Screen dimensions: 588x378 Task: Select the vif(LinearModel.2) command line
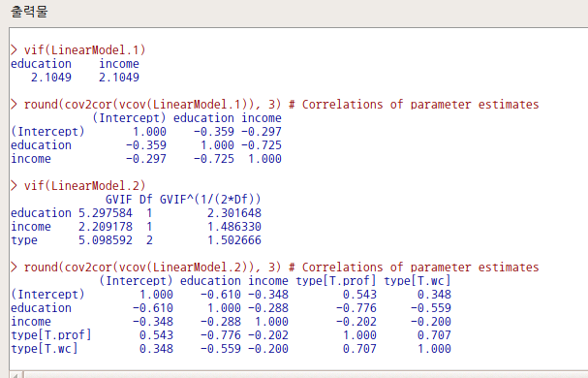[x=78, y=186]
